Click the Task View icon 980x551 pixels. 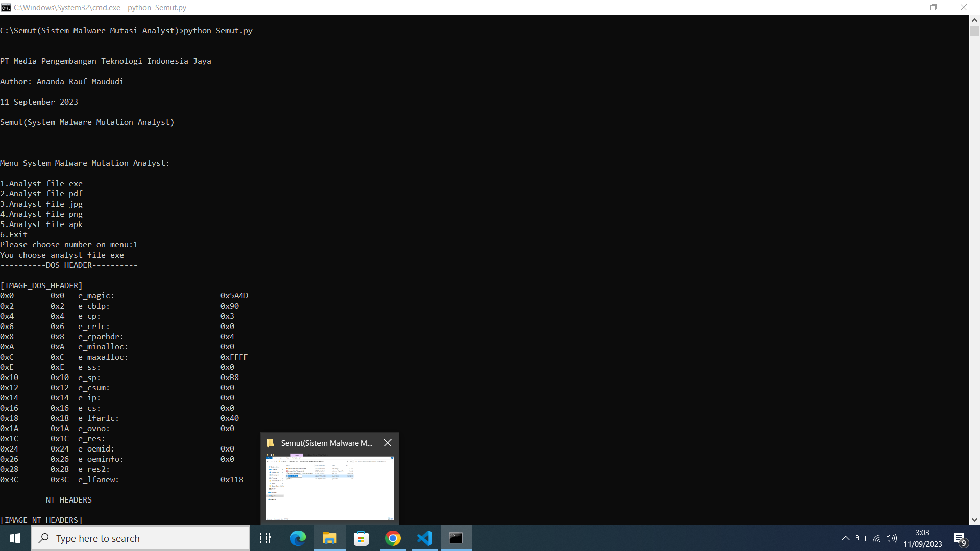click(265, 538)
